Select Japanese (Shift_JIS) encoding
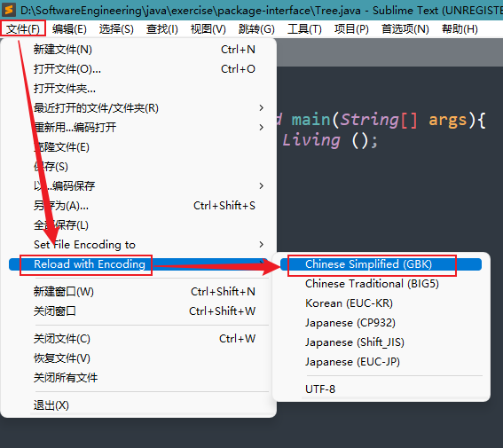Viewport: 503px width, 448px height. 381,342
